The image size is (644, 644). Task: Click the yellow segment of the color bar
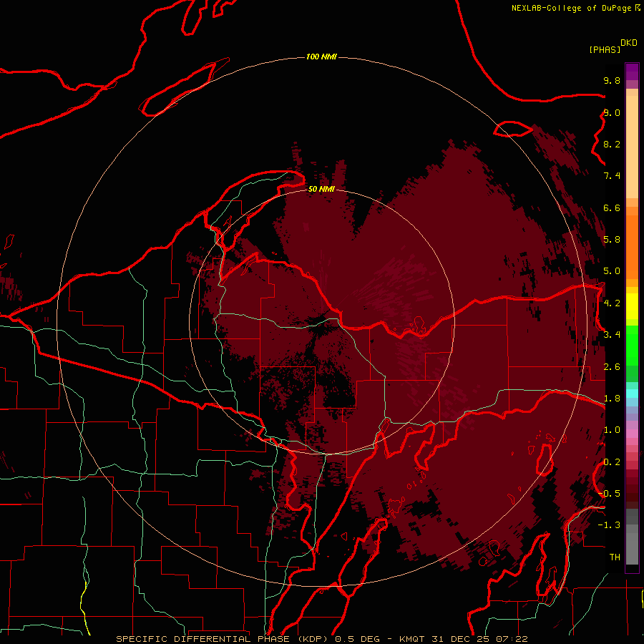[632, 306]
